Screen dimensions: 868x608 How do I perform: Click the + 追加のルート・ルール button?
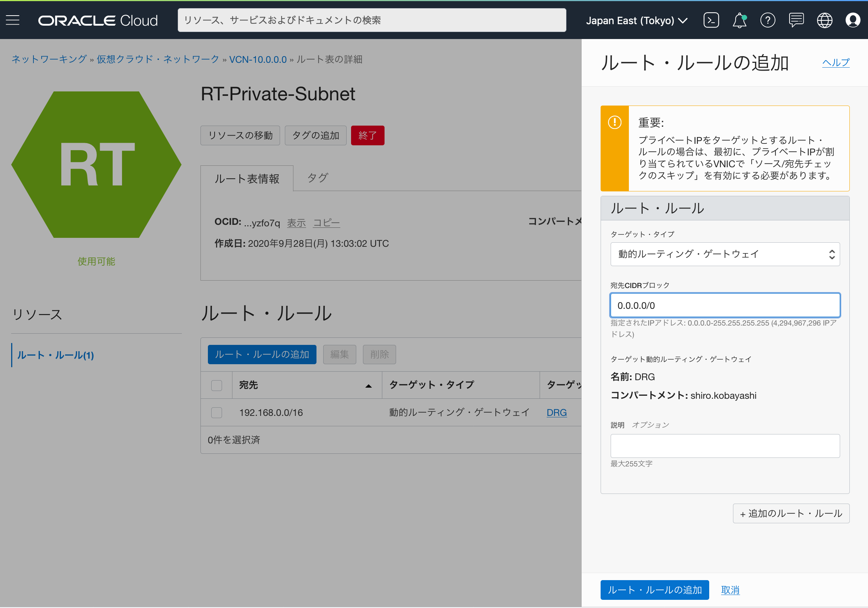pyautogui.click(x=791, y=513)
